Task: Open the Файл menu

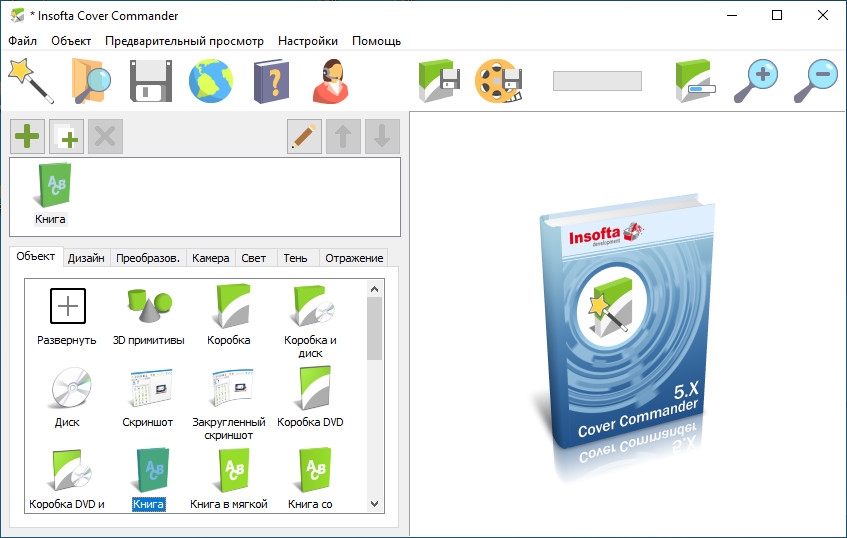Action: 22,41
